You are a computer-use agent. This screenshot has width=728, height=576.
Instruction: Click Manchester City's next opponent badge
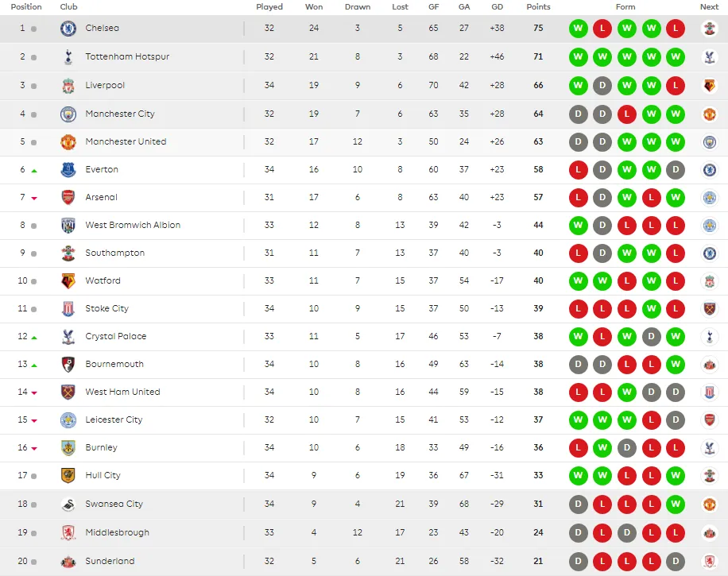tap(709, 114)
